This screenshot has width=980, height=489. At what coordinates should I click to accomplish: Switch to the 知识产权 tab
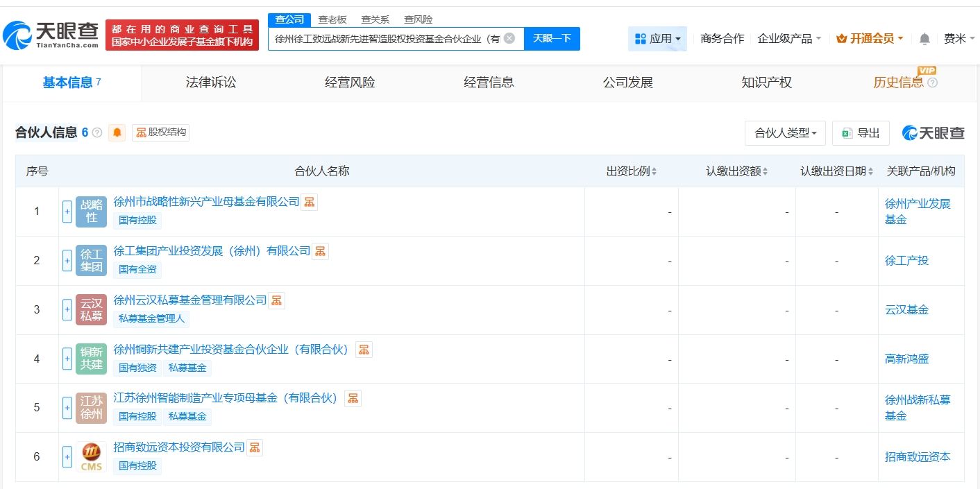[766, 83]
